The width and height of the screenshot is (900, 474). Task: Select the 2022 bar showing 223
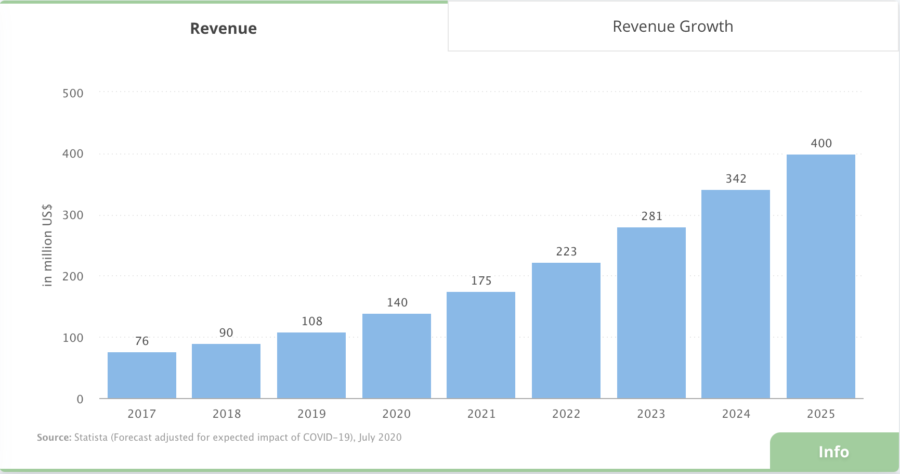pos(566,330)
